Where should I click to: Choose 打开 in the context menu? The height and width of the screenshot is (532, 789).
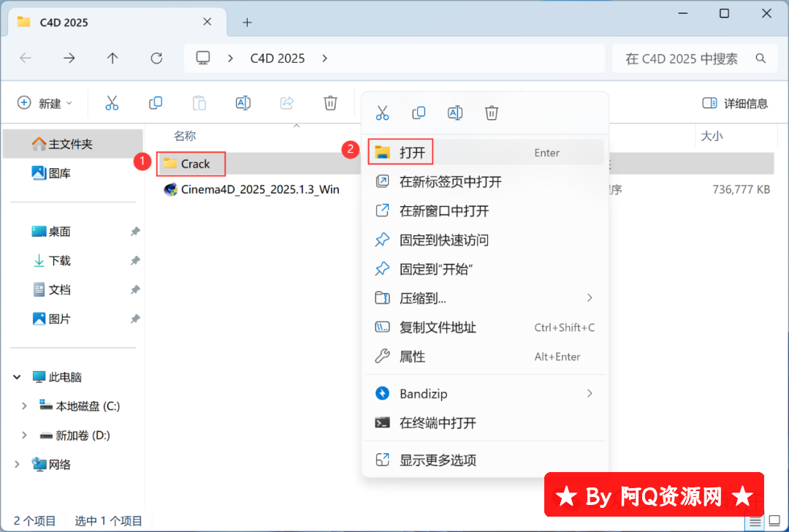pyautogui.click(x=485, y=153)
